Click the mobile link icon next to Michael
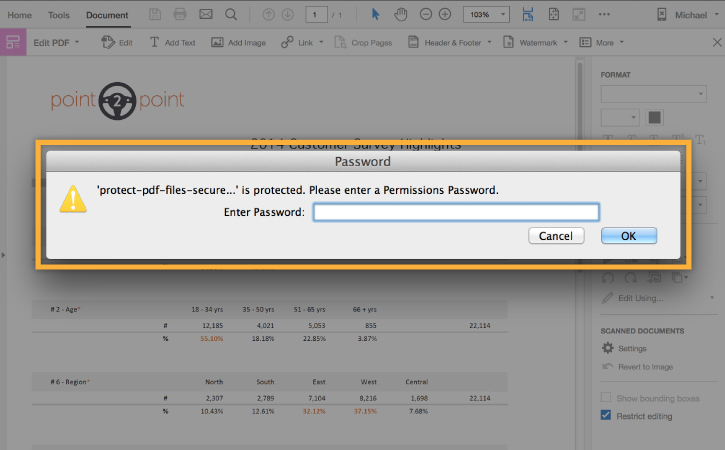Screen dimensions: 725x450 pos(662,15)
